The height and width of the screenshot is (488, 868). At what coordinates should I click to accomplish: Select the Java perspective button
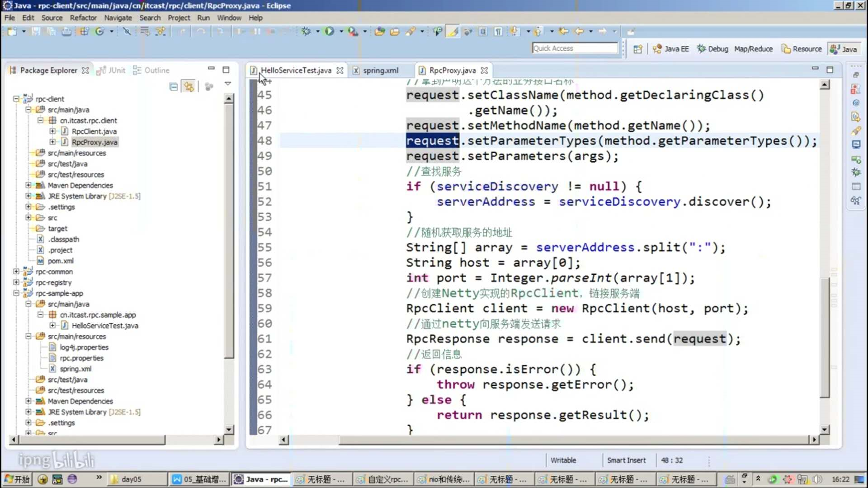pyautogui.click(x=844, y=49)
